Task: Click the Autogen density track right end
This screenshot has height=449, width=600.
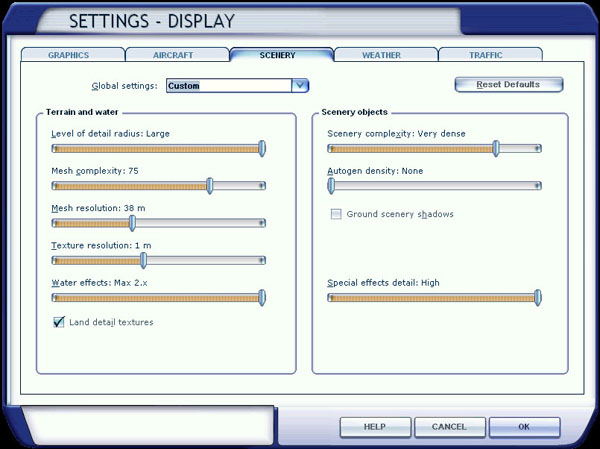Action: (x=537, y=186)
